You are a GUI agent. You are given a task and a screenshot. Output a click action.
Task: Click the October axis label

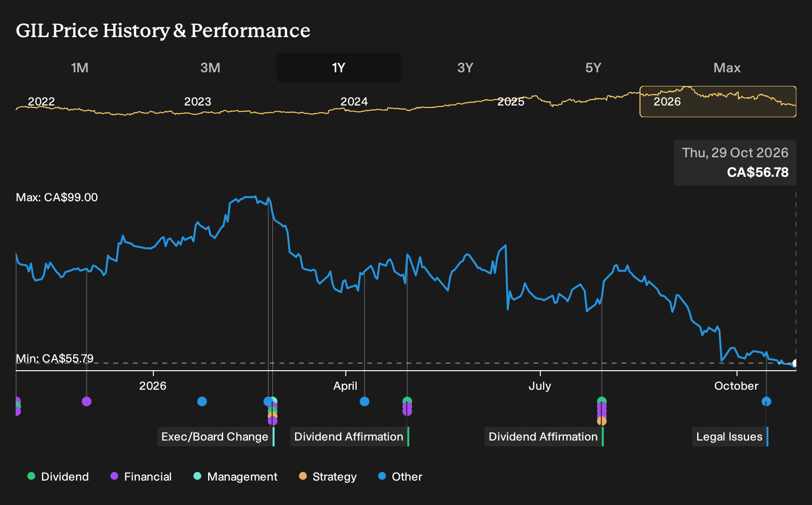pos(736,386)
